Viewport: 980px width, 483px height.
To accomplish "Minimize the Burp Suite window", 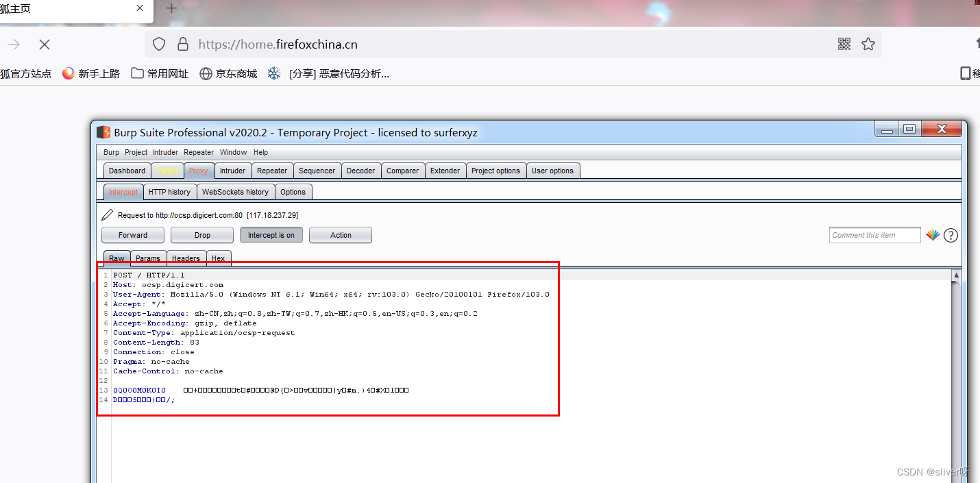I will (x=887, y=129).
